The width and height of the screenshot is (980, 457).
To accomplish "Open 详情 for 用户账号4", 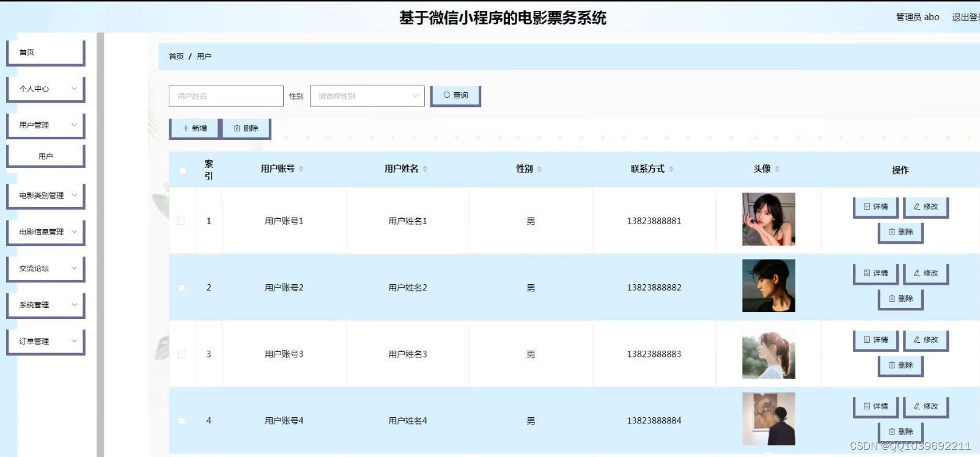I will [875, 407].
